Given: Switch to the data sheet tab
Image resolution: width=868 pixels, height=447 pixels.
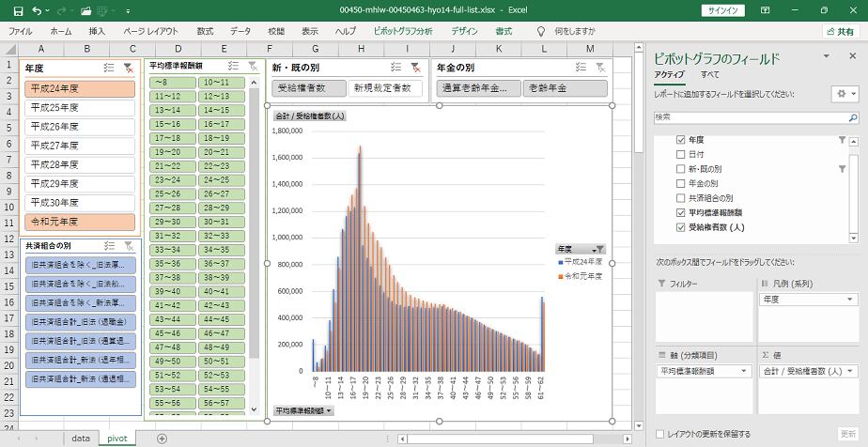Looking at the screenshot, I should (x=81, y=438).
